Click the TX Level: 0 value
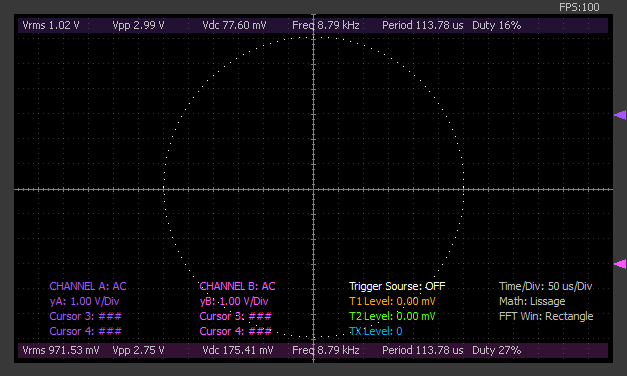 (376, 331)
